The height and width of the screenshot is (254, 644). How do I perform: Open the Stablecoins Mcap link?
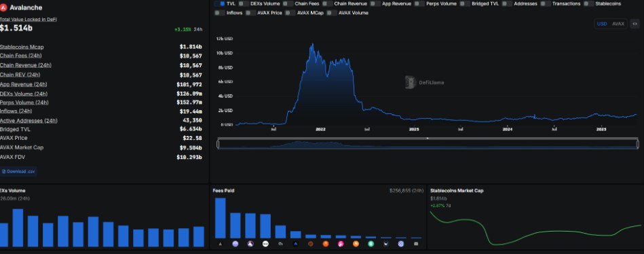(22, 47)
